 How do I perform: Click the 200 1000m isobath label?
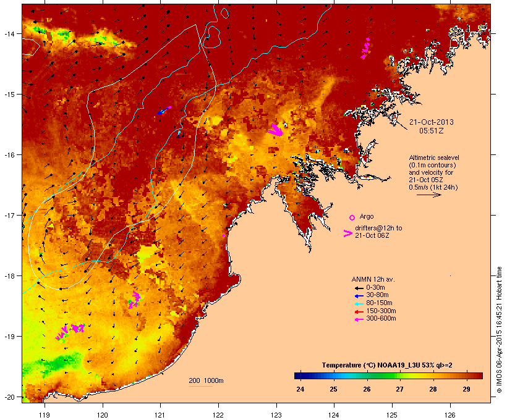click(x=206, y=380)
